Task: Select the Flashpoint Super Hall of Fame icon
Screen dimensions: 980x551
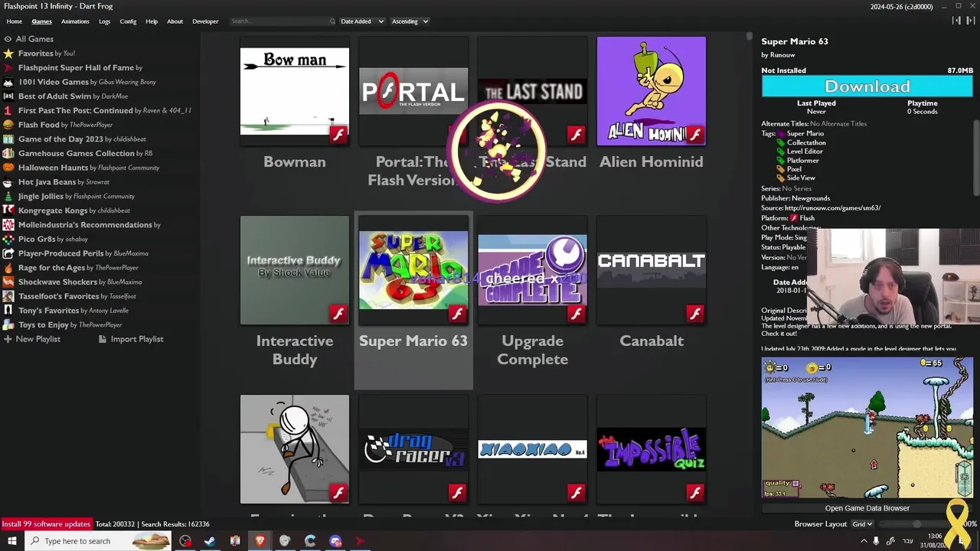Action: pyautogui.click(x=8, y=67)
